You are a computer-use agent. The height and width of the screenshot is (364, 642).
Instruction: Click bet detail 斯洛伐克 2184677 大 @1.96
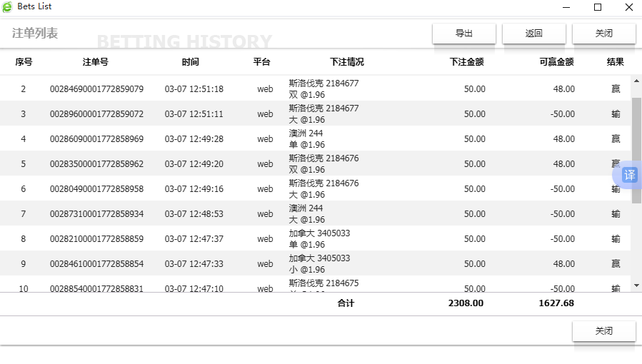point(323,113)
